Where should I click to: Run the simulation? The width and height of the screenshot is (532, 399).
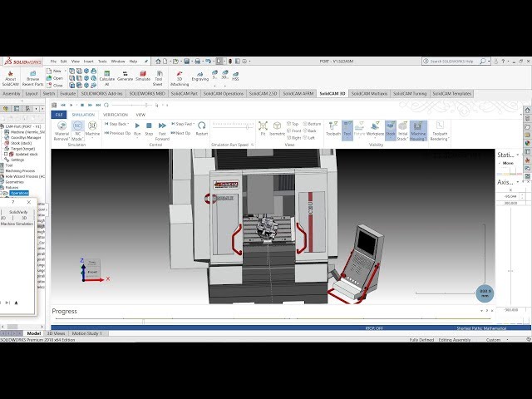[x=137, y=128]
